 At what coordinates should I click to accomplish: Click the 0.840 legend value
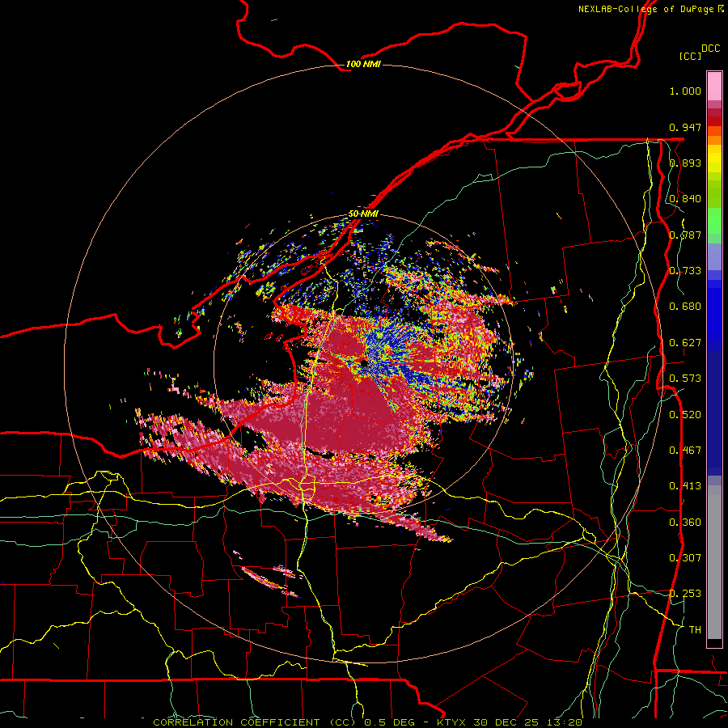(685, 199)
